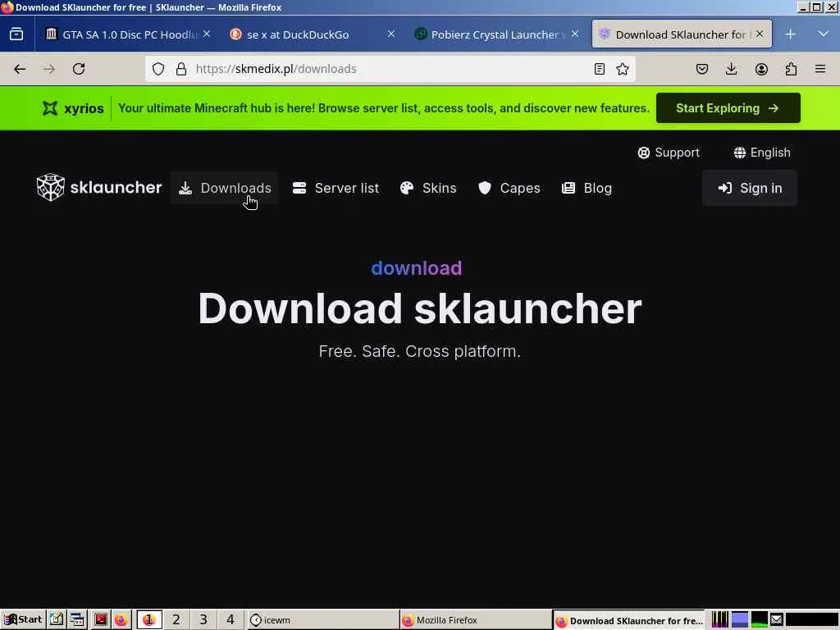
Task: Open the English language selector
Action: [x=762, y=153]
